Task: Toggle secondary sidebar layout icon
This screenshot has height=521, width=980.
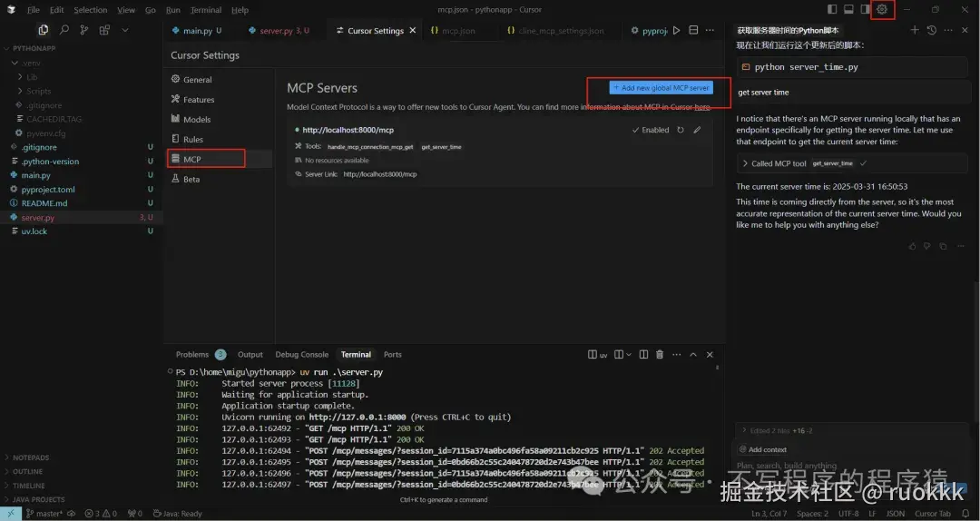Action: pyautogui.click(x=865, y=9)
